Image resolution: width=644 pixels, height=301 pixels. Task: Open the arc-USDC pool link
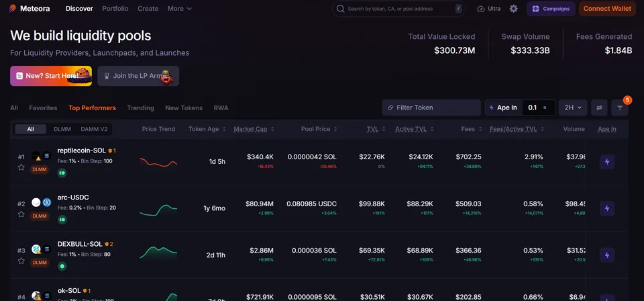coord(73,198)
